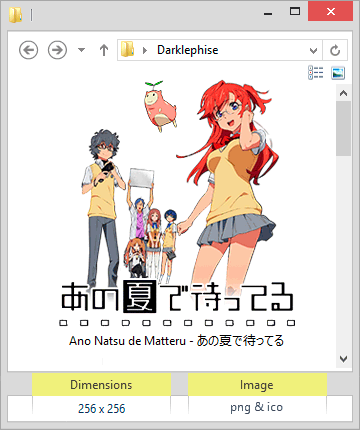Go forward using the Forward arrow
Screen dimensions: 360x430
point(57,50)
